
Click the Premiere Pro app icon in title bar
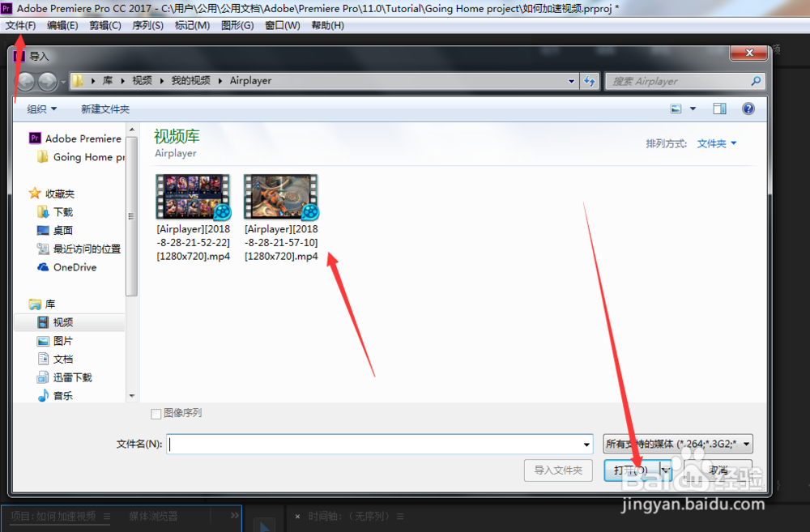tap(6, 8)
